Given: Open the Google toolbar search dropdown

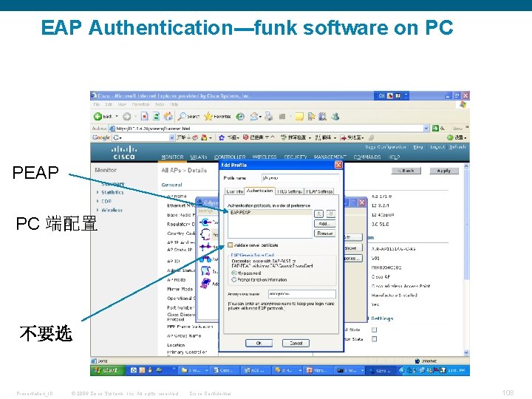Looking at the screenshot, I should 171,137.
